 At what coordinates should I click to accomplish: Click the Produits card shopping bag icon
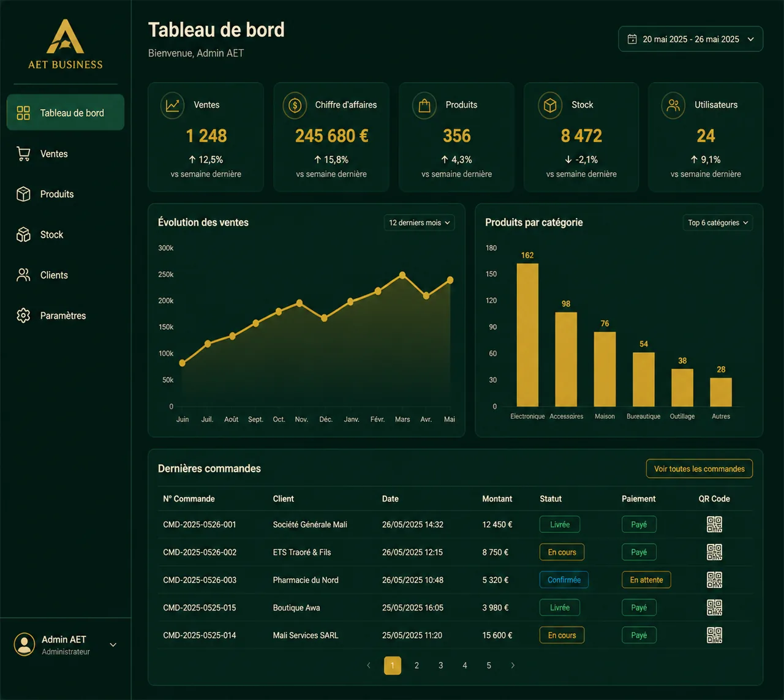(x=424, y=105)
